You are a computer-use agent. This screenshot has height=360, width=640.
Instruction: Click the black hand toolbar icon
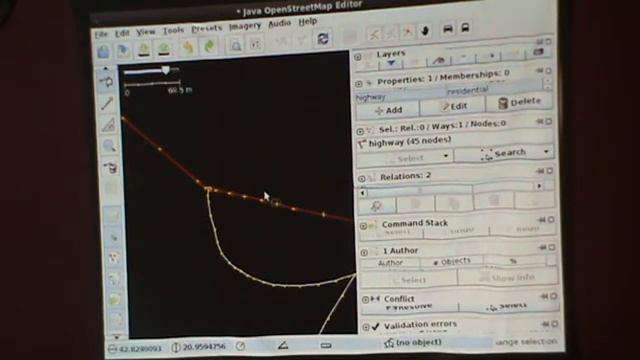pos(425,31)
